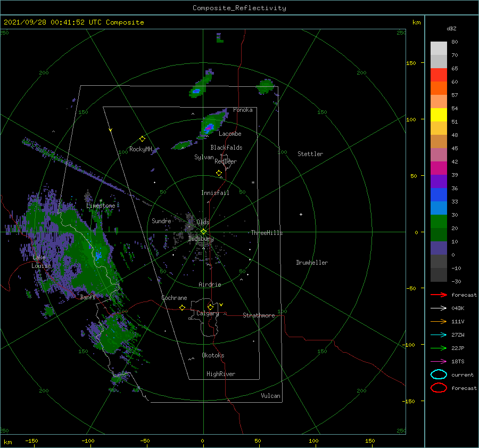Select the white 04DK arrow in legend
Screen dimensions: 479x448
coord(439,308)
